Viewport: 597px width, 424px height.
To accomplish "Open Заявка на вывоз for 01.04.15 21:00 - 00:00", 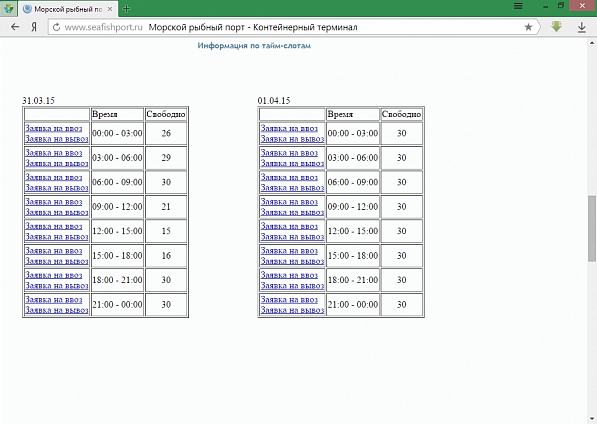I will point(292,310).
